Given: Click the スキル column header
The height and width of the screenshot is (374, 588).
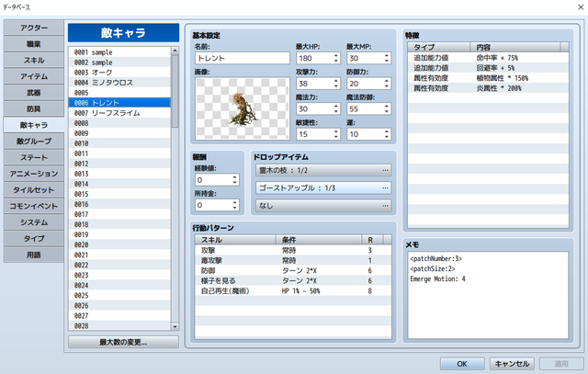Looking at the screenshot, I should [x=235, y=240].
